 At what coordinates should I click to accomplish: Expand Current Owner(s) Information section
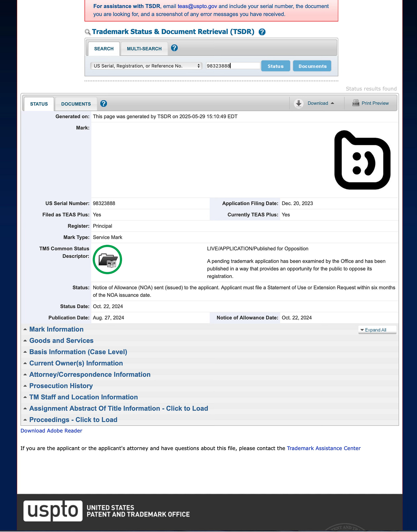point(76,363)
